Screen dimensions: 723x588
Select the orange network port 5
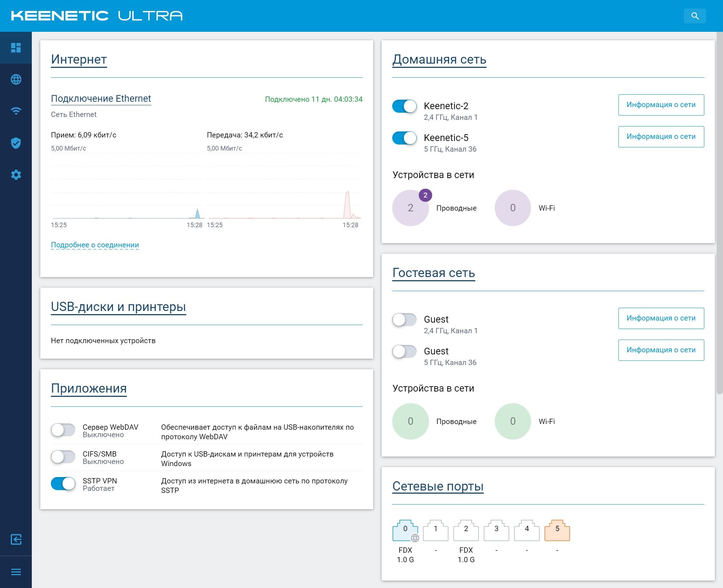tap(557, 530)
